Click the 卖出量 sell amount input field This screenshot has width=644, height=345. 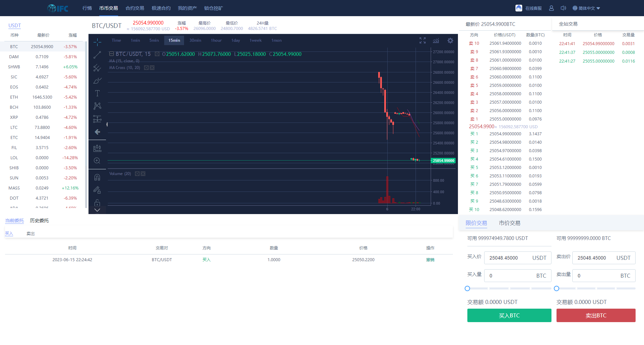click(604, 276)
